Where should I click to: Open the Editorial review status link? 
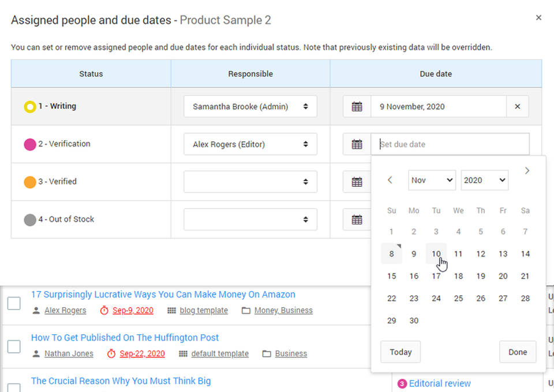[x=439, y=383]
